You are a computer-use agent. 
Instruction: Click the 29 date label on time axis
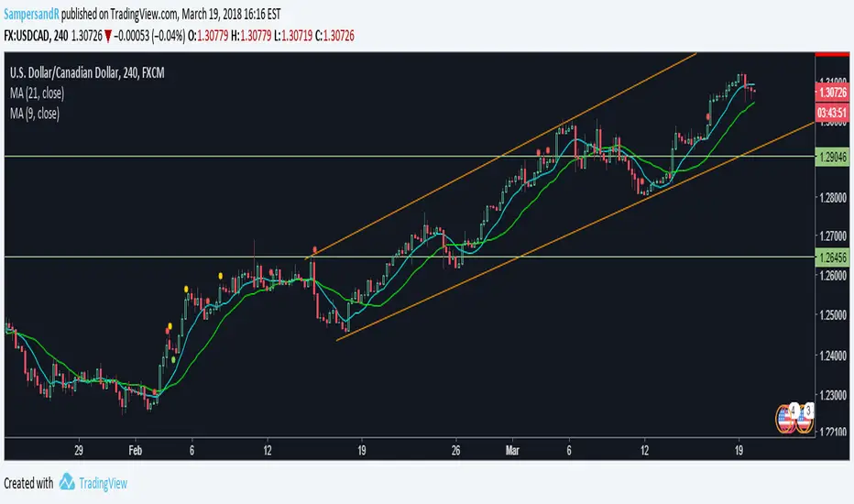(x=79, y=451)
